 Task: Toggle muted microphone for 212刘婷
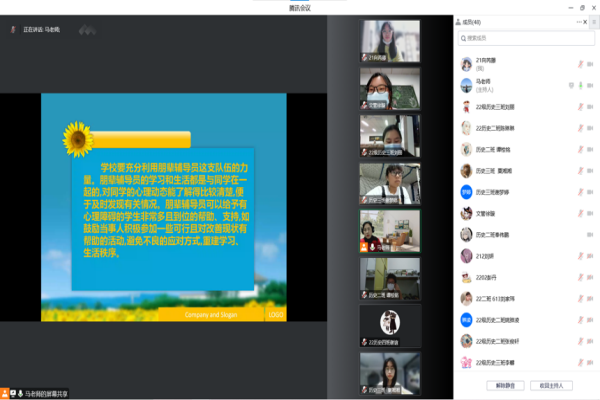click(581, 256)
